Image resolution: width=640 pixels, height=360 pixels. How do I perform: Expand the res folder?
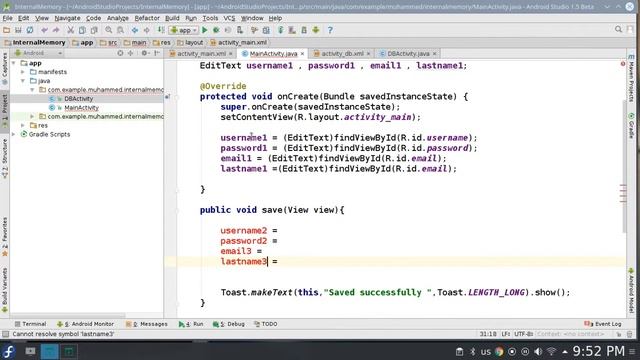point(23,126)
